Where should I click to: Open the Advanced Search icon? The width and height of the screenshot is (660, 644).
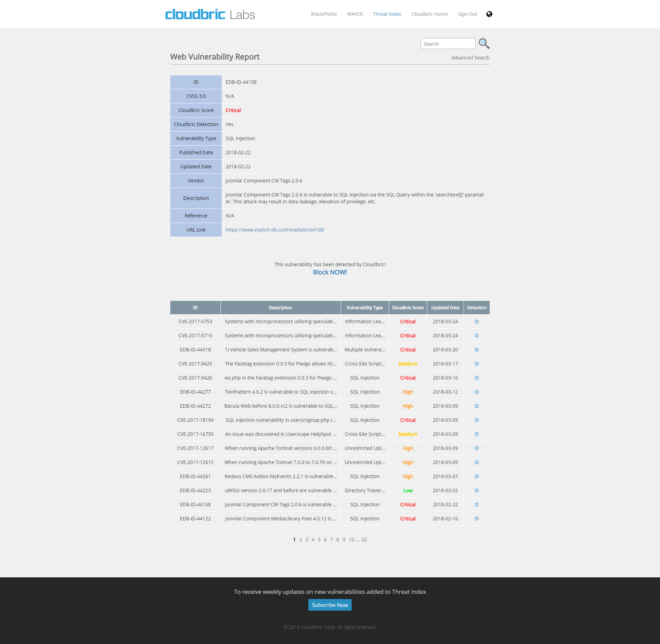point(471,57)
